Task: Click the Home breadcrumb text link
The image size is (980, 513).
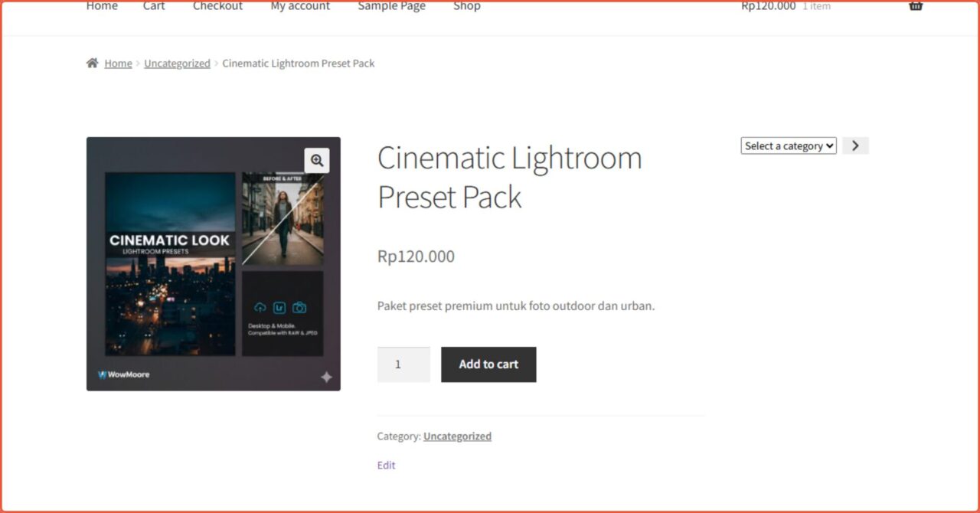Action: 118,63
